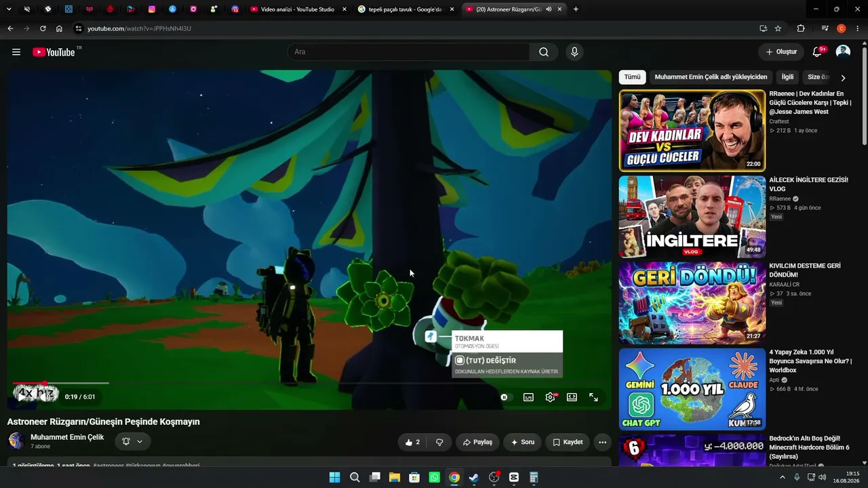Like the video with thumbs up
Screen dimensions: 868x488
[x=413, y=442]
